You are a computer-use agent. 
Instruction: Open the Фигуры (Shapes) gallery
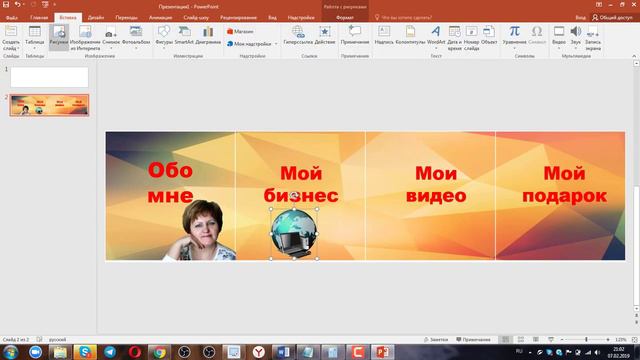pyautogui.click(x=164, y=37)
